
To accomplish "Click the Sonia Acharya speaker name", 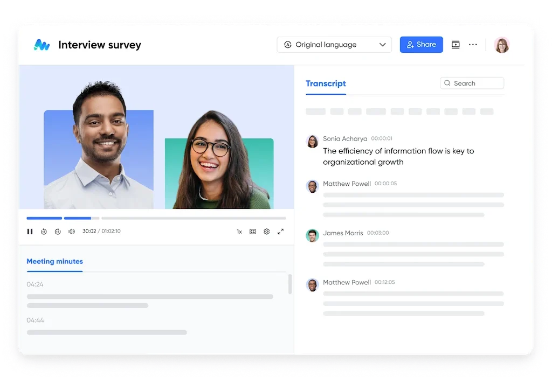I will [345, 138].
